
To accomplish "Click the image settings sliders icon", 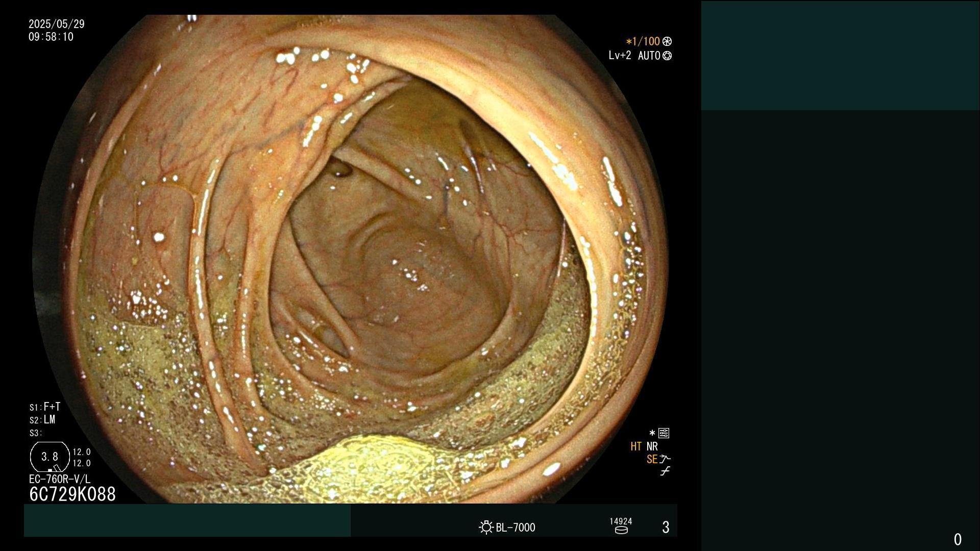I will [664, 433].
